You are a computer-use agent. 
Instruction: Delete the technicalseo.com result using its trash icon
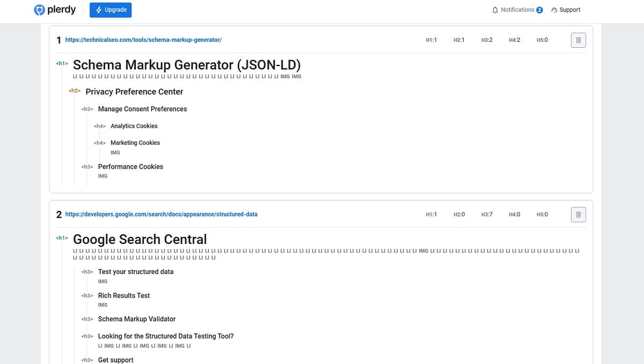click(578, 40)
